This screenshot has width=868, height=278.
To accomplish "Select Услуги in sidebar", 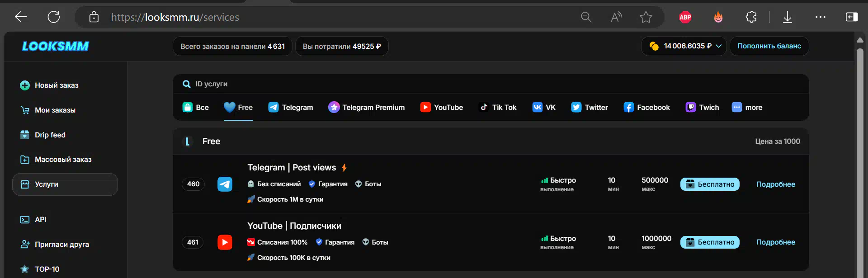I will click(65, 184).
